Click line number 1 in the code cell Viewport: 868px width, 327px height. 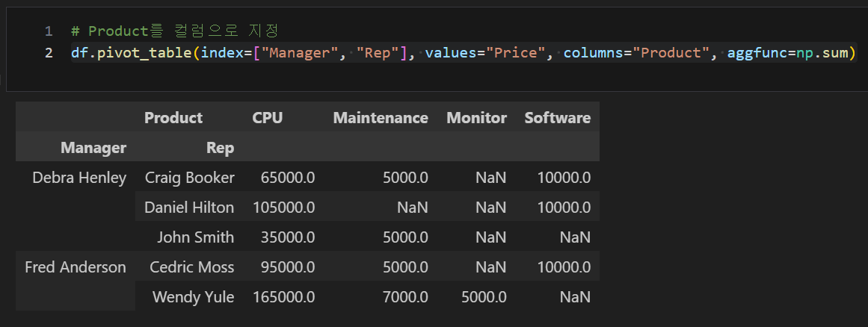[x=48, y=31]
